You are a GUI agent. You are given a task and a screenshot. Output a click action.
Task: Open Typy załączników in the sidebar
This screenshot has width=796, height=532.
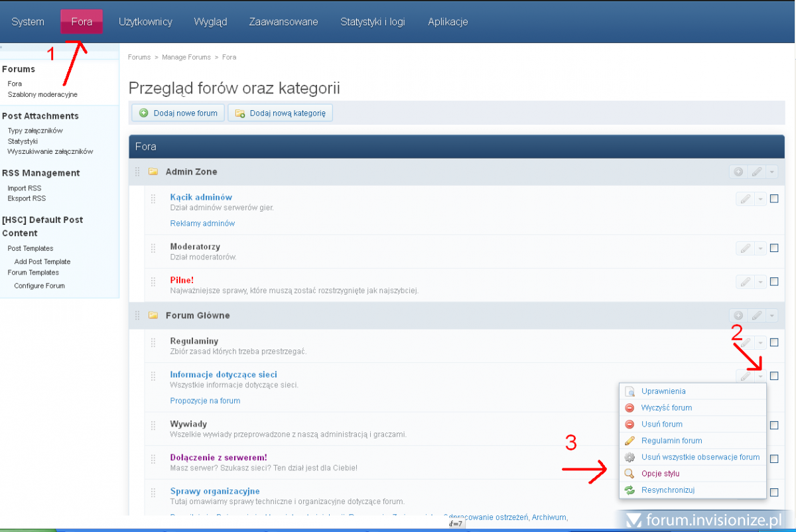pos(35,131)
